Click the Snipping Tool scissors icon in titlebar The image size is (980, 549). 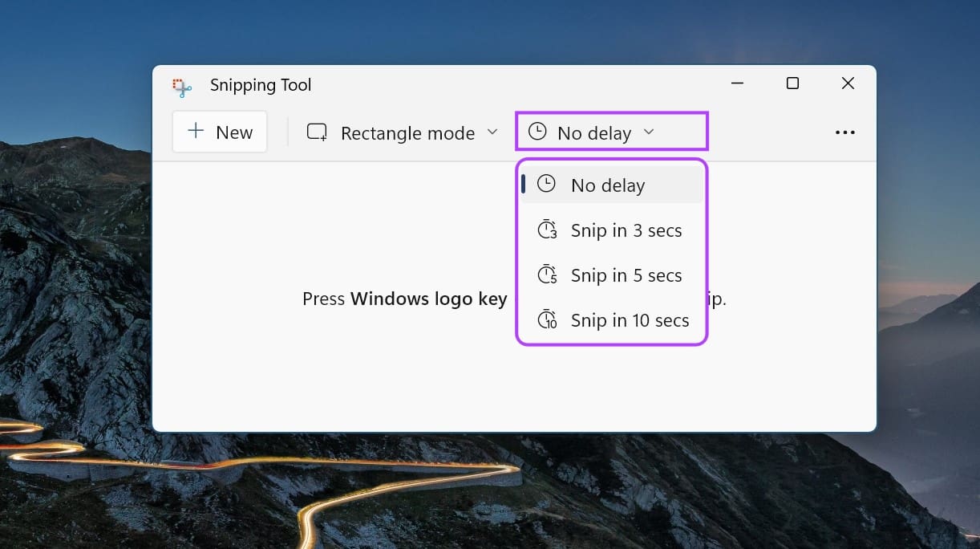pos(182,86)
